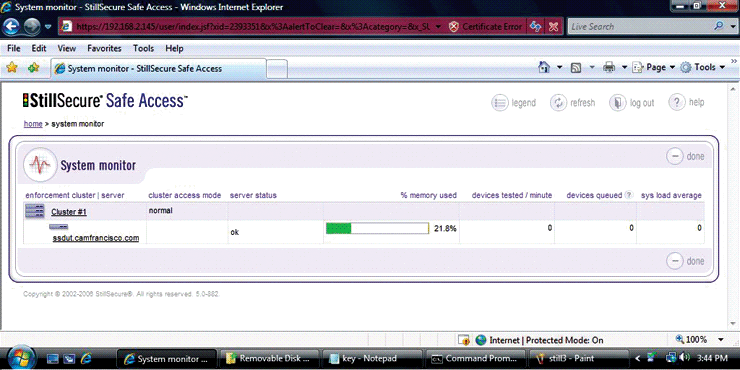Click the log out icon

pos(618,102)
